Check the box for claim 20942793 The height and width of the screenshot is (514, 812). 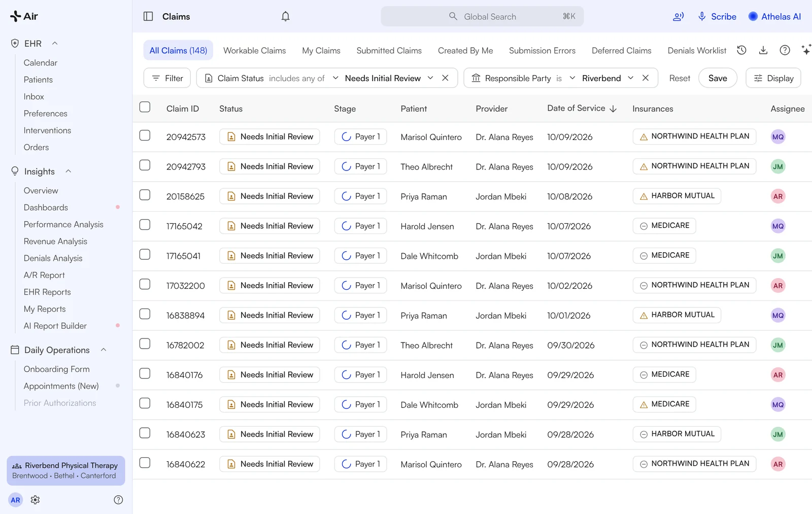145,165
